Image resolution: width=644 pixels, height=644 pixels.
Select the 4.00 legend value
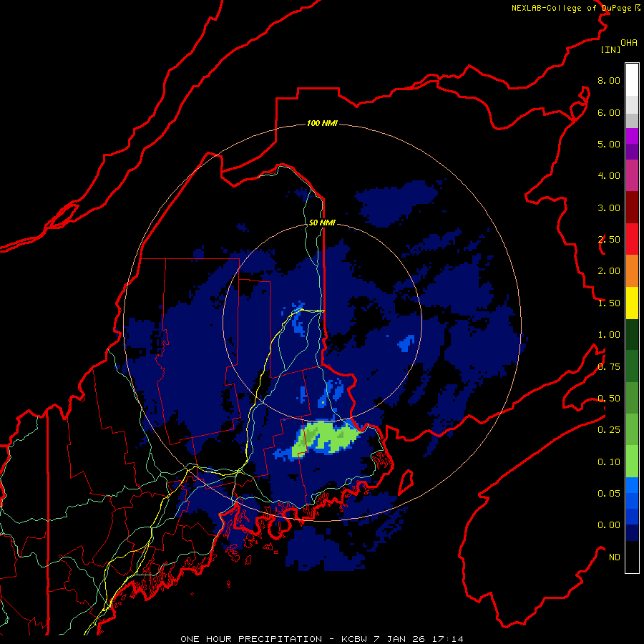pyautogui.click(x=609, y=176)
